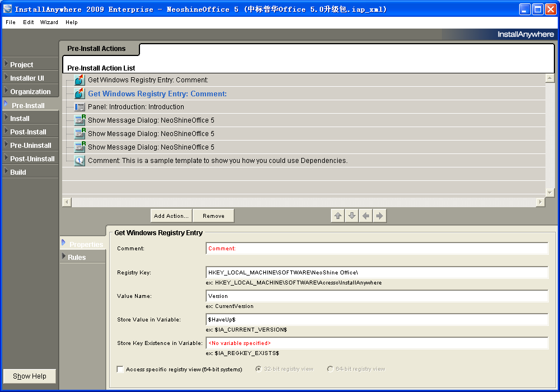
Task: Select 'Panel: Introduction: Introduction' row
Action: [x=304, y=107]
